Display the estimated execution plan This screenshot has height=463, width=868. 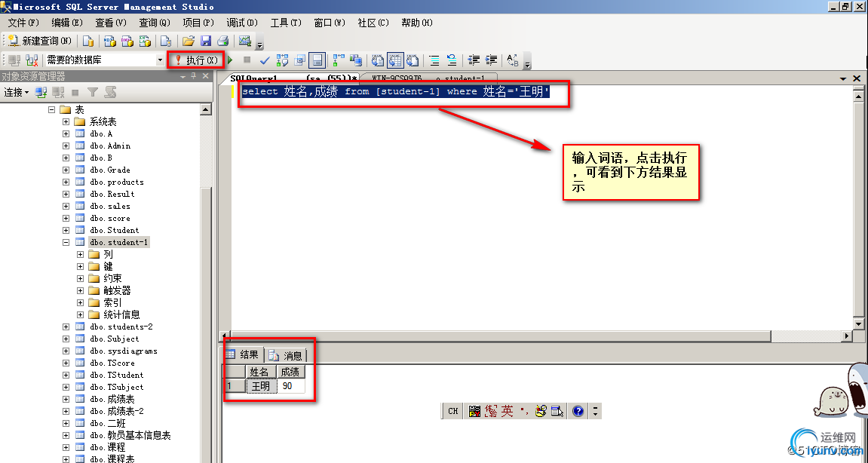coord(282,60)
